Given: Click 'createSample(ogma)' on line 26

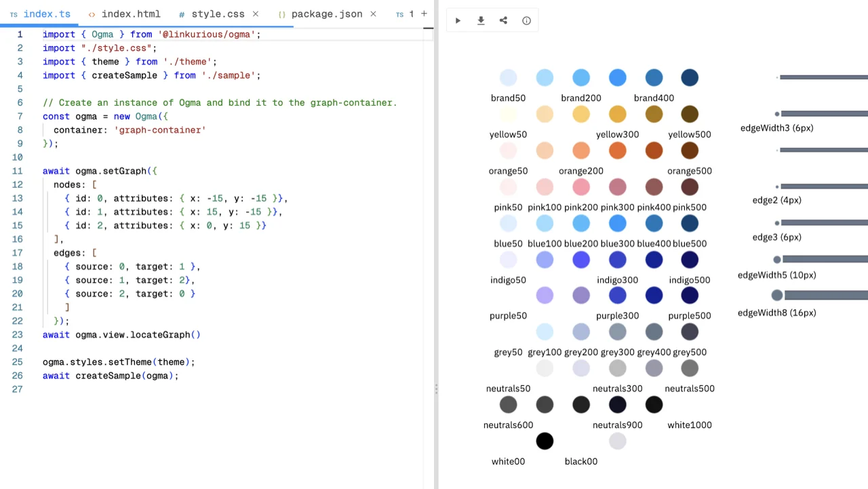Looking at the screenshot, I should pyautogui.click(x=124, y=376).
